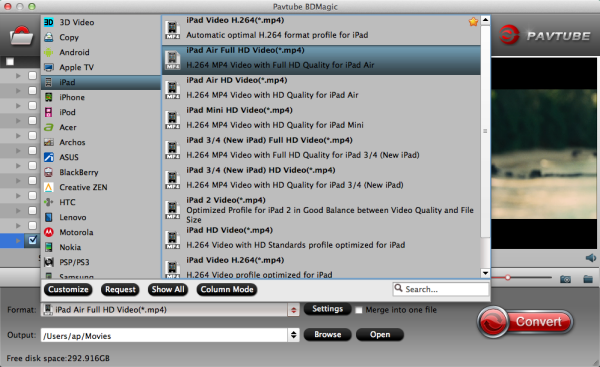Click Open output folder button
Screen dimensions: 600x367
point(380,334)
